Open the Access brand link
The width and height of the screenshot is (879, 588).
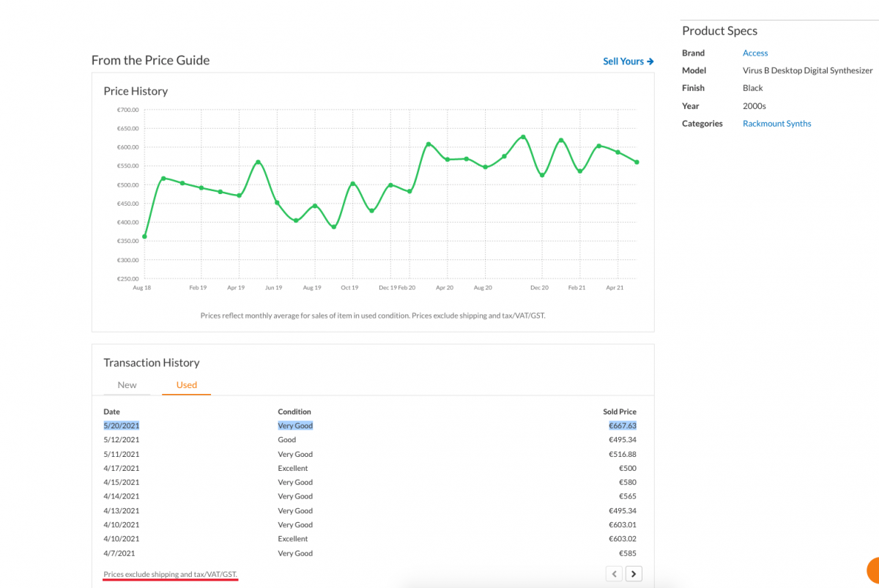pos(755,53)
